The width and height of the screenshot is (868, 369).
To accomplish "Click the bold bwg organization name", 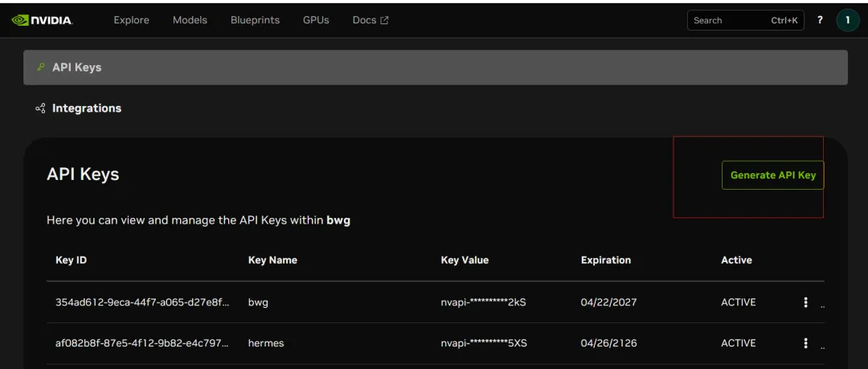I will point(338,220).
